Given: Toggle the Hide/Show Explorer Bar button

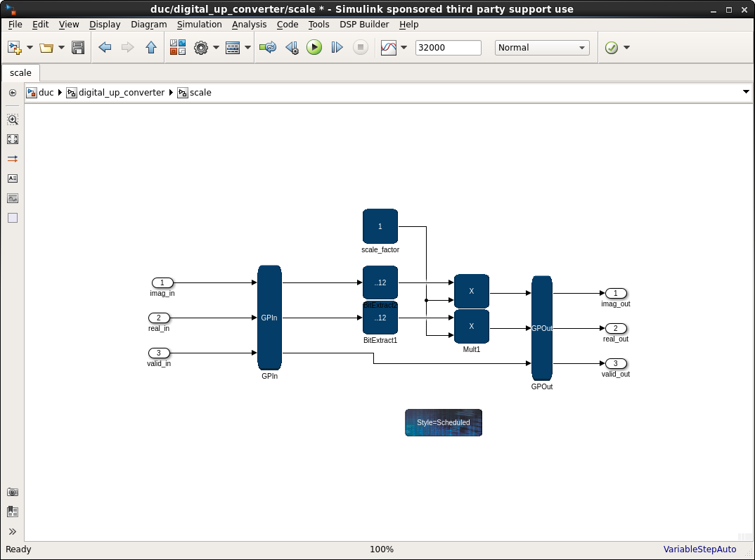Looking at the screenshot, I should tap(13, 93).
